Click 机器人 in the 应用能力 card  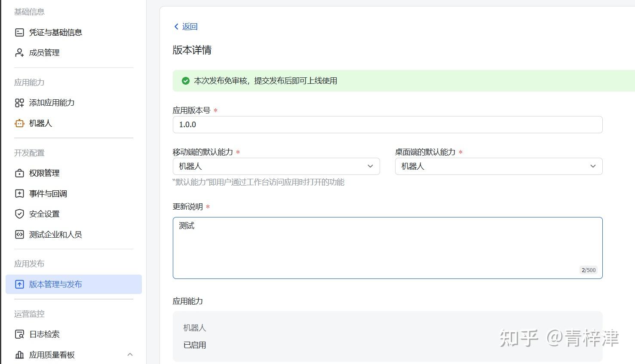pyautogui.click(x=195, y=328)
